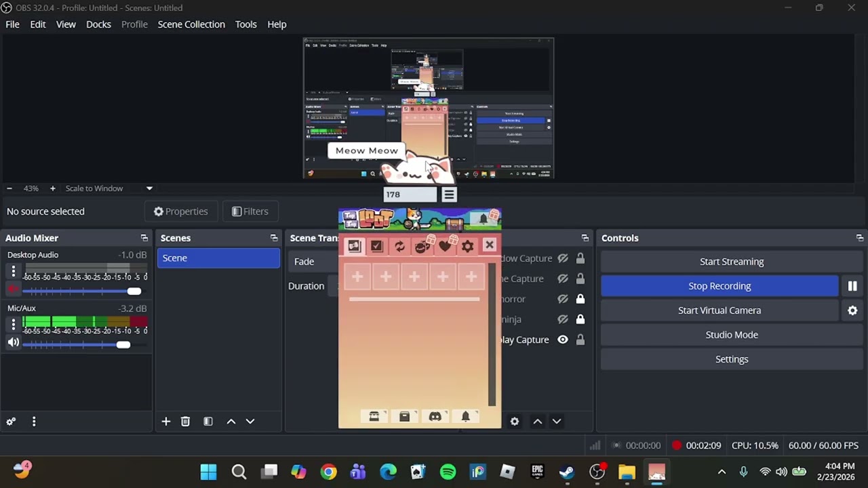The height and width of the screenshot is (488, 868).
Task: Click the Mic/Aux volume slider handle
Action: coord(123,345)
